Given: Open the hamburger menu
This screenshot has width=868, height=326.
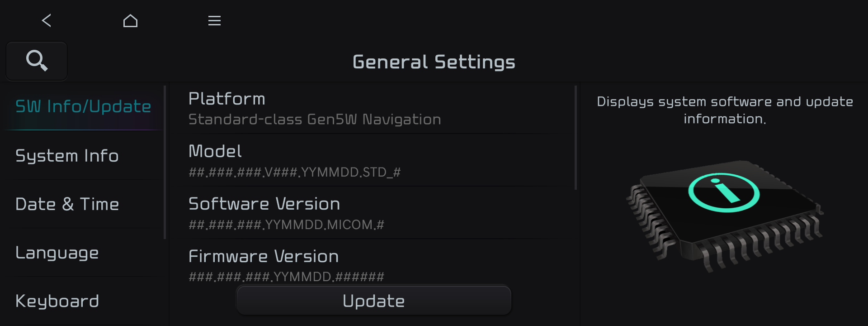Looking at the screenshot, I should click(214, 20).
